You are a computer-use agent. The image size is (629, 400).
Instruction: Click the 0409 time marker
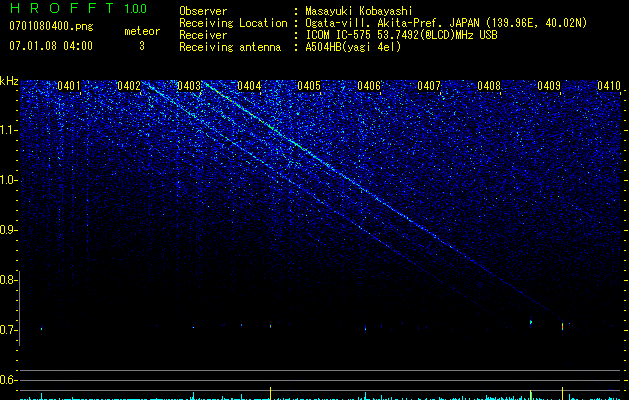pos(549,86)
